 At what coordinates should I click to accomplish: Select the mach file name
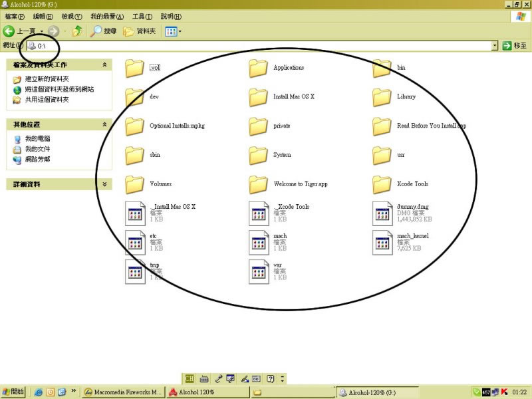(x=280, y=236)
